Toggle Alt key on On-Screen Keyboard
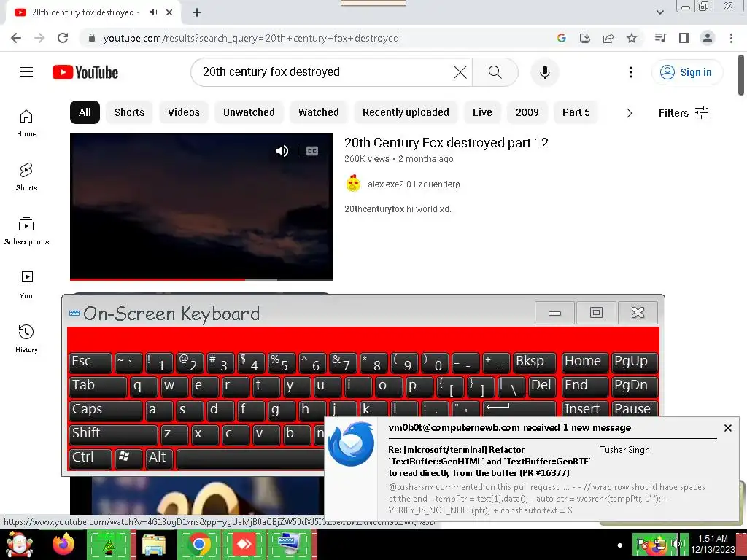The height and width of the screenshot is (560, 747). (158, 458)
